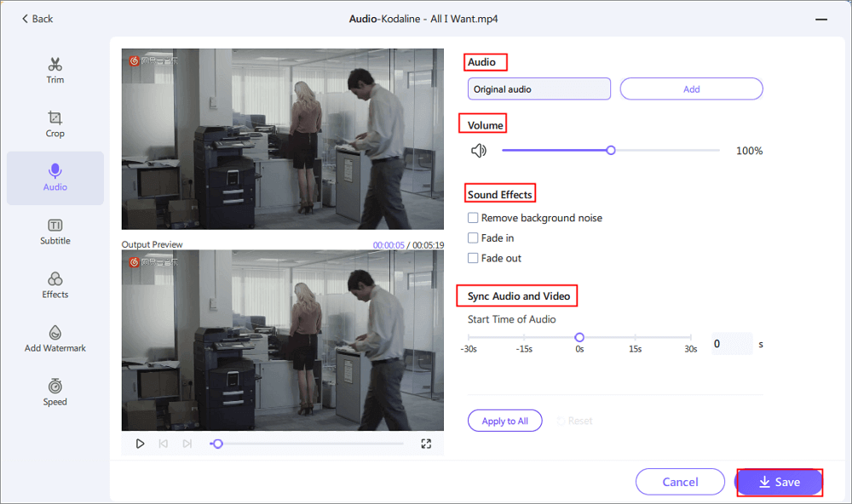
Task: Click the original video preview
Action: pyautogui.click(x=283, y=139)
